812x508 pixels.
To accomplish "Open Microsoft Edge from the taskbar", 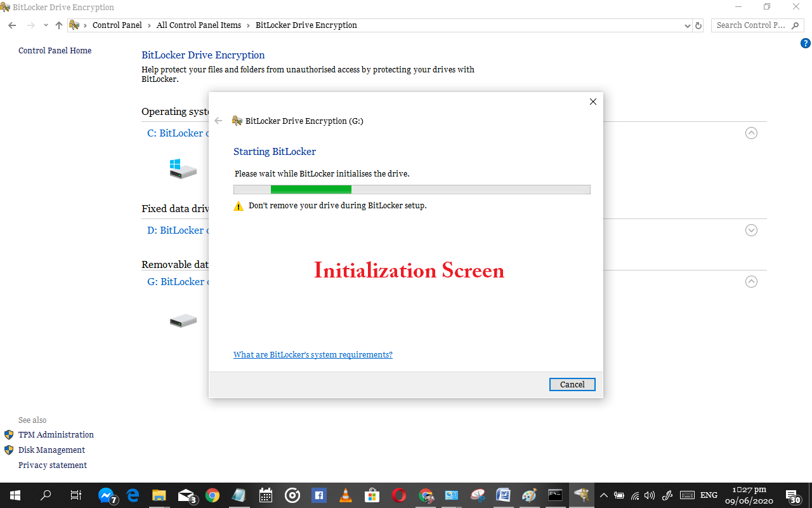I will (132, 495).
